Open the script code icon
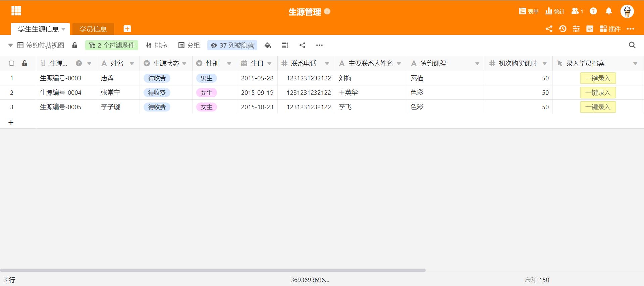The image size is (644, 286). coord(590,29)
